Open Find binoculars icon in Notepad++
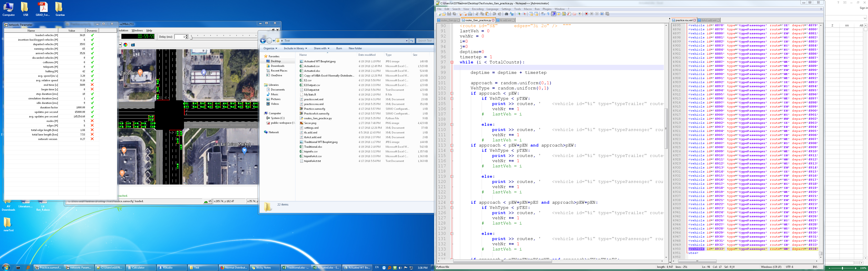 pos(506,14)
